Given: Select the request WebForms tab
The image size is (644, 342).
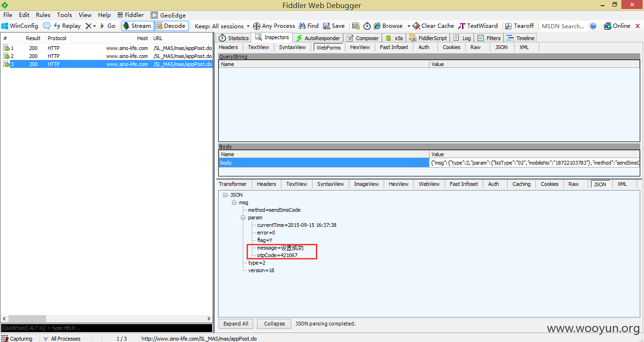Looking at the screenshot, I should (328, 47).
